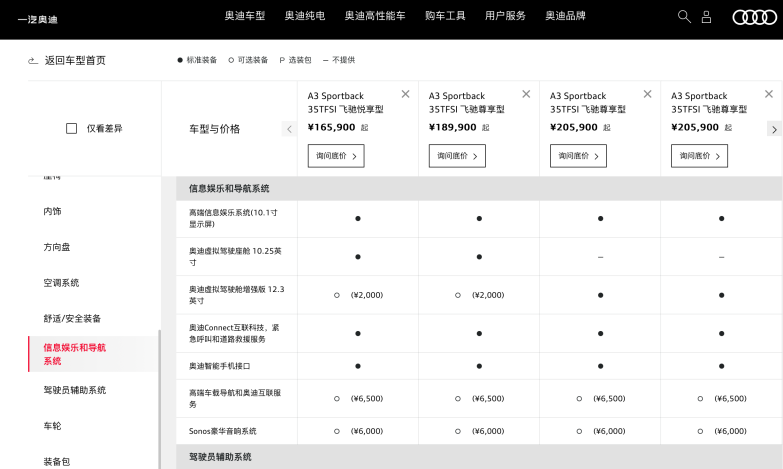This screenshot has height=469, width=783.
Task: Click the 不提供 legend item
Action: [x=339, y=60]
